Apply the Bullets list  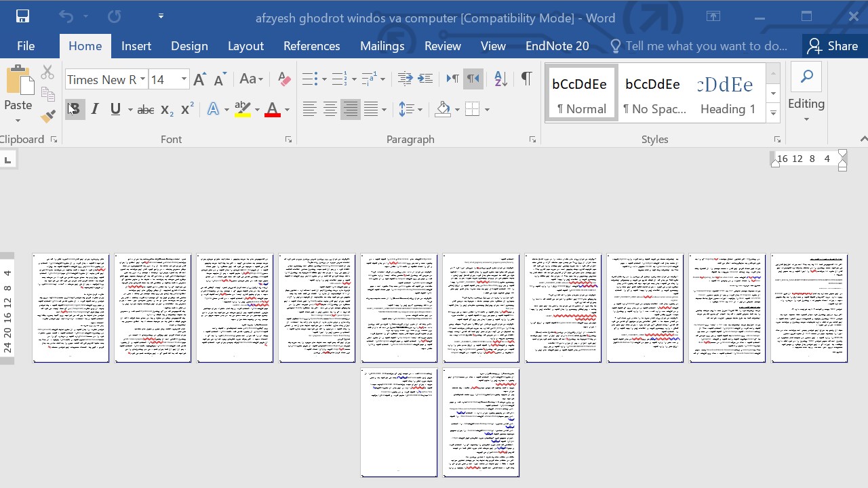click(x=309, y=79)
